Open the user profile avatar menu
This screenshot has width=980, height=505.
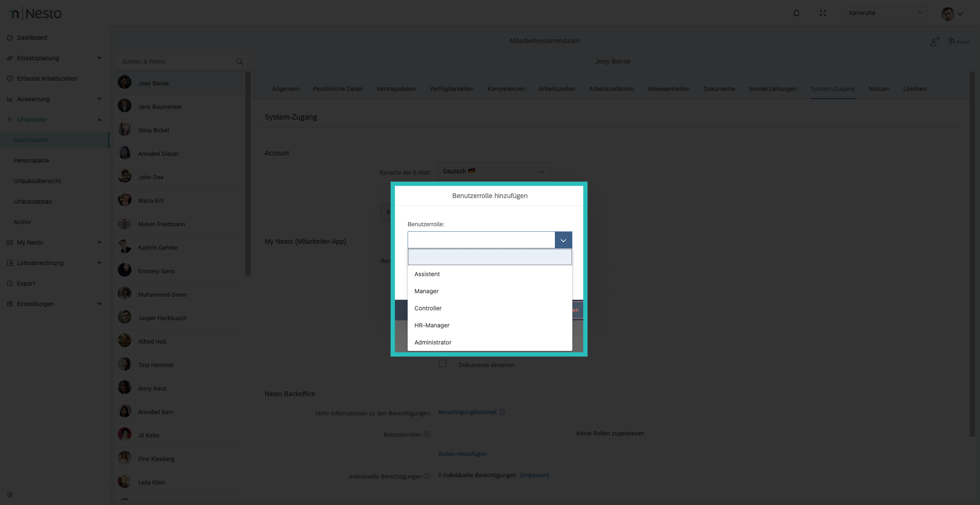click(x=952, y=14)
